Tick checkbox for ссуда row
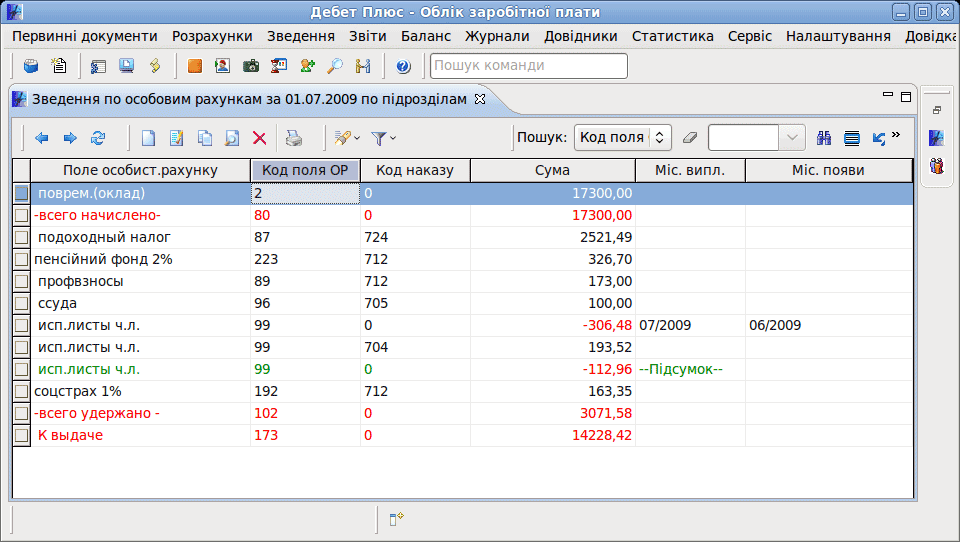Image resolution: width=960 pixels, height=542 pixels. [x=21, y=304]
